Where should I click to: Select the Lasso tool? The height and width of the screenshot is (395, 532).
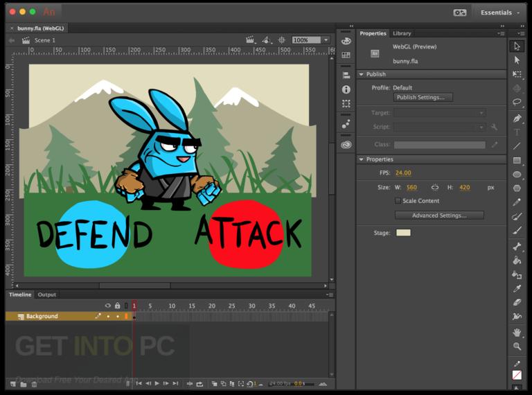click(x=517, y=103)
